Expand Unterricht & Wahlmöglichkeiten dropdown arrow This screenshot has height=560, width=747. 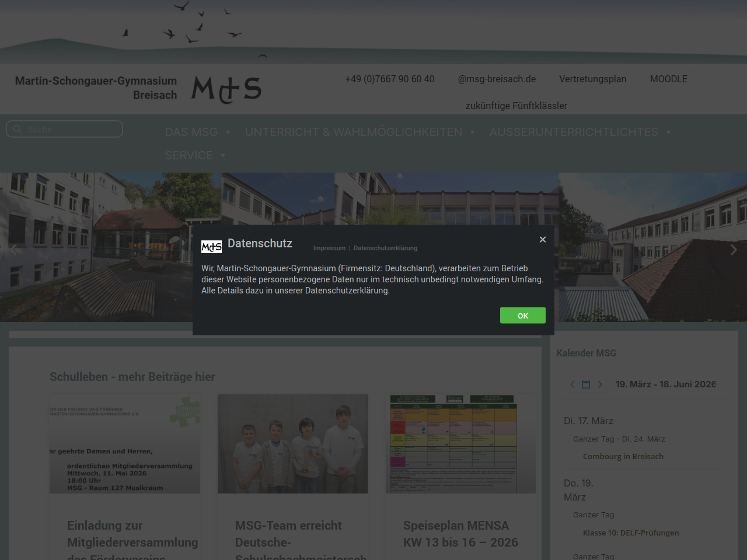click(x=472, y=132)
